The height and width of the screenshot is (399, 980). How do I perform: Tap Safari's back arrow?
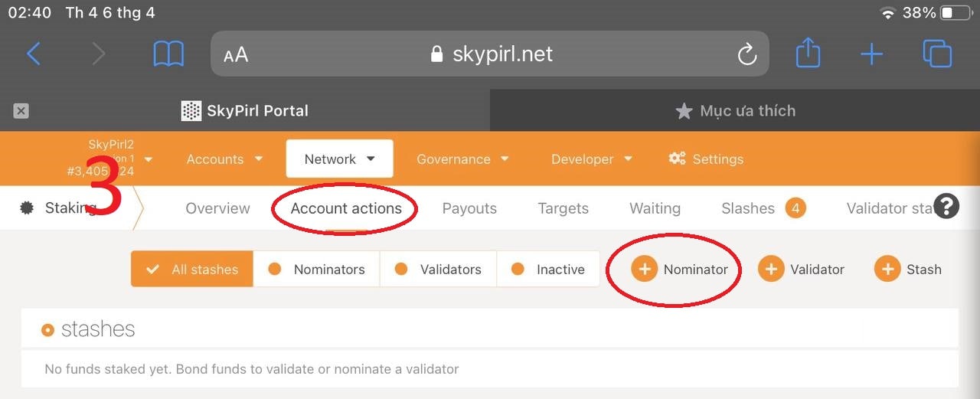point(34,54)
